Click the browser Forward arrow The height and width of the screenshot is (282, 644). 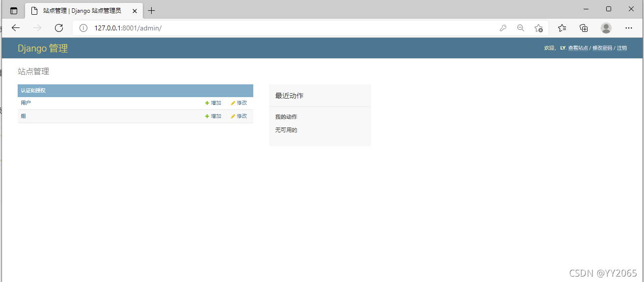click(x=37, y=28)
